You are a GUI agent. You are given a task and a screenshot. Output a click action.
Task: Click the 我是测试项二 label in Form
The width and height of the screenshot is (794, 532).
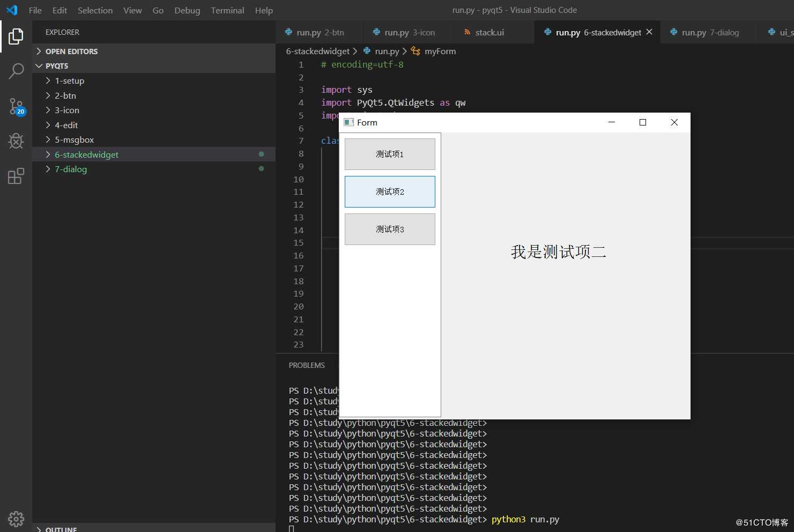point(558,252)
